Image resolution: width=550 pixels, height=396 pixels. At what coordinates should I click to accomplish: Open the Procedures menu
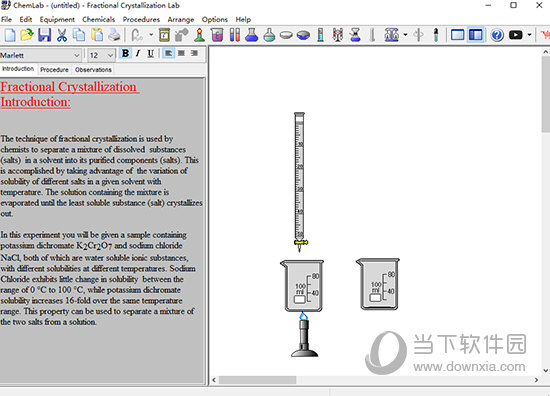141,20
